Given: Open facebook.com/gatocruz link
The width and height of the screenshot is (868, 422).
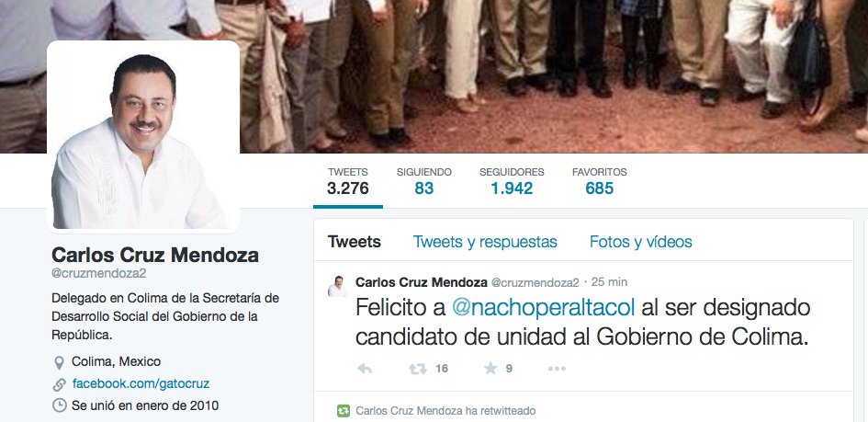Looking at the screenshot, I should coord(141,383).
